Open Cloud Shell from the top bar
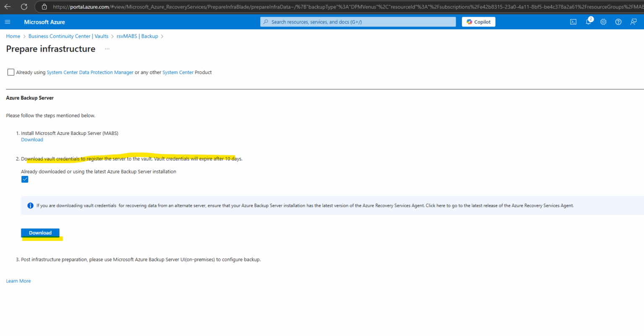 (573, 22)
